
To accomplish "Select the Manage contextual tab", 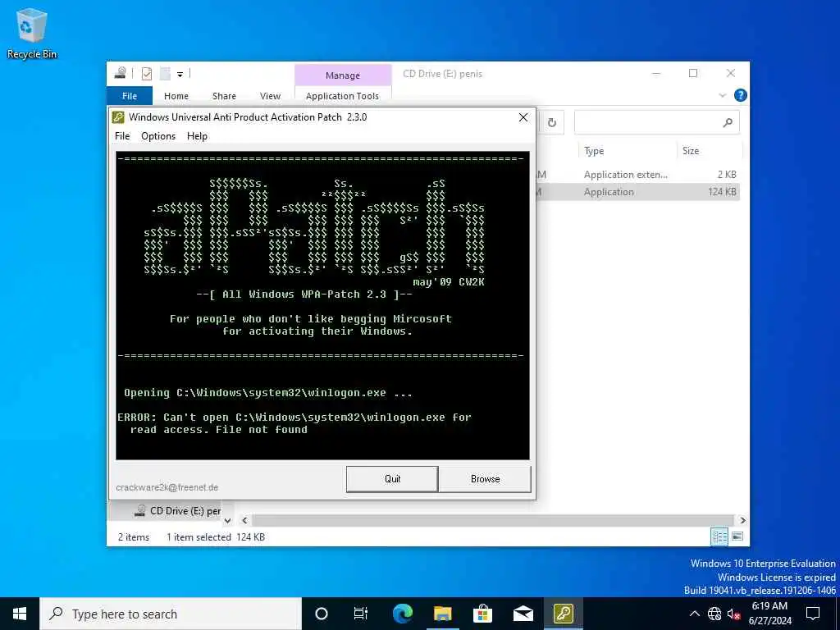I will tap(343, 75).
